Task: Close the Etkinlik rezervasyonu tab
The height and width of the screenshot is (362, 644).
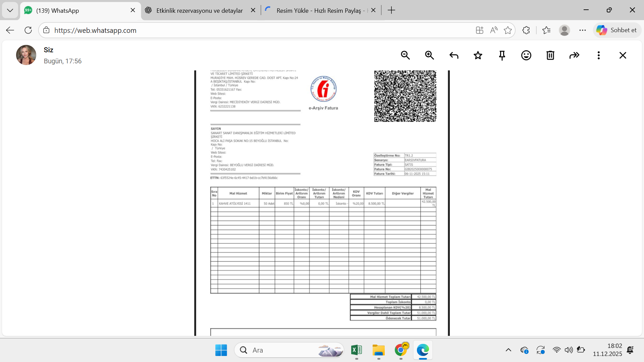Action: click(253, 10)
